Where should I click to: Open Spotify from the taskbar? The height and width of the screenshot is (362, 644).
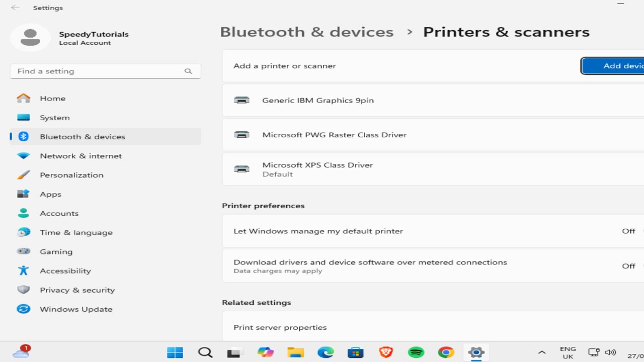[416, 352]
